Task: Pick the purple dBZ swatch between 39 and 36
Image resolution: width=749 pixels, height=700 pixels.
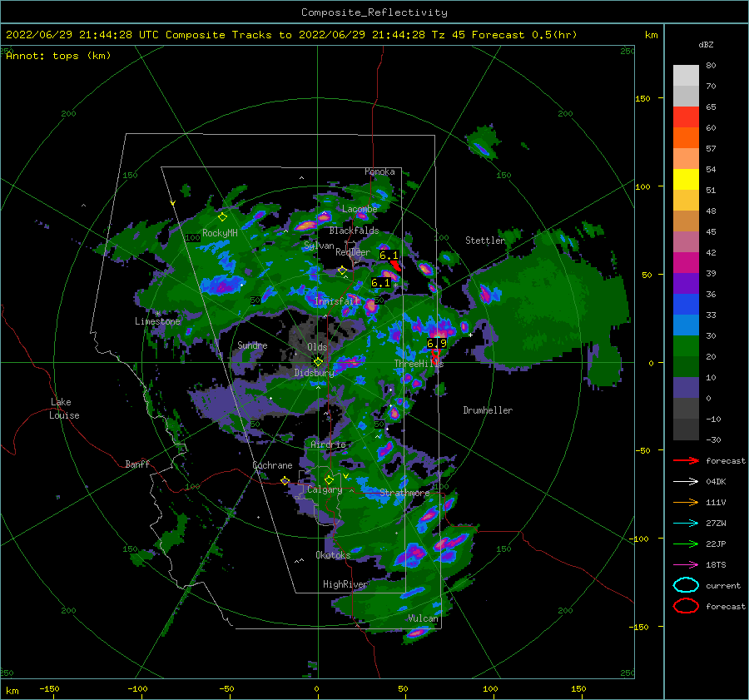Action: (x=686, y=283)
